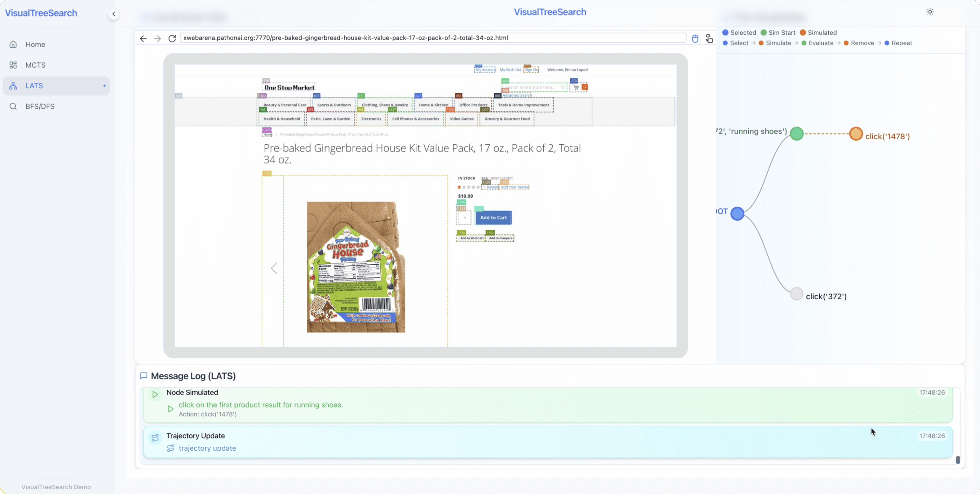Click the trajectory icon beside Trajectory Update

[x=155, y=437]
